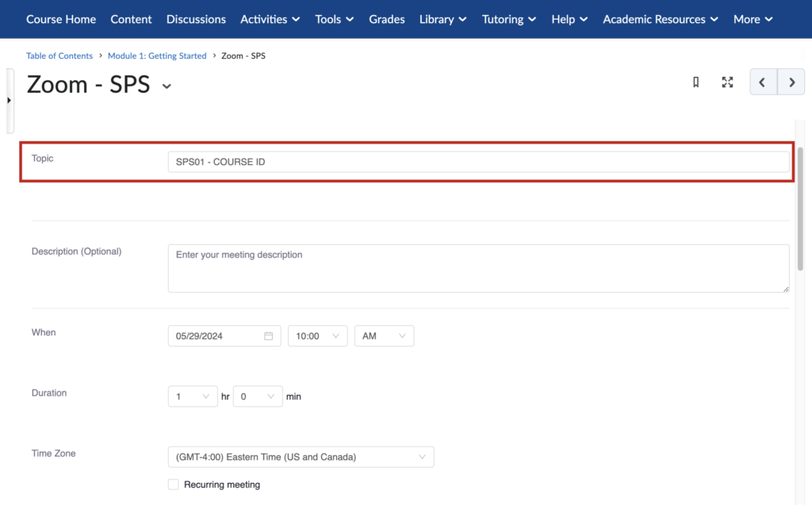Screen dimensions: 812x517
Task: Open the calendar date picker
Action: [x=270, y=335]
